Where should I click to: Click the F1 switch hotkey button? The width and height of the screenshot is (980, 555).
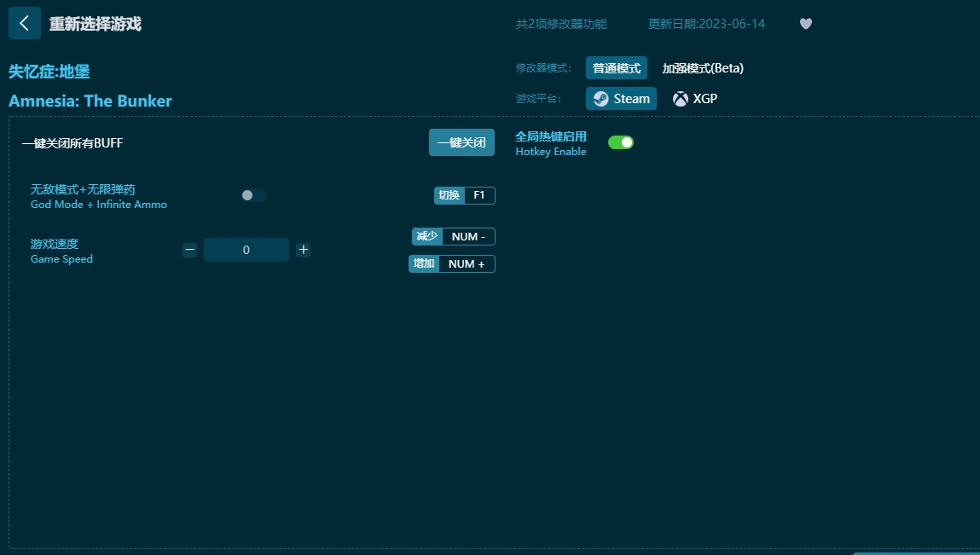click(464, 195)
